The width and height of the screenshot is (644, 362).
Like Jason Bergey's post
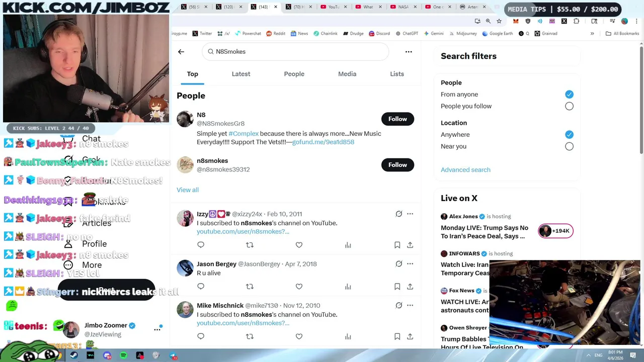point(299,287)
